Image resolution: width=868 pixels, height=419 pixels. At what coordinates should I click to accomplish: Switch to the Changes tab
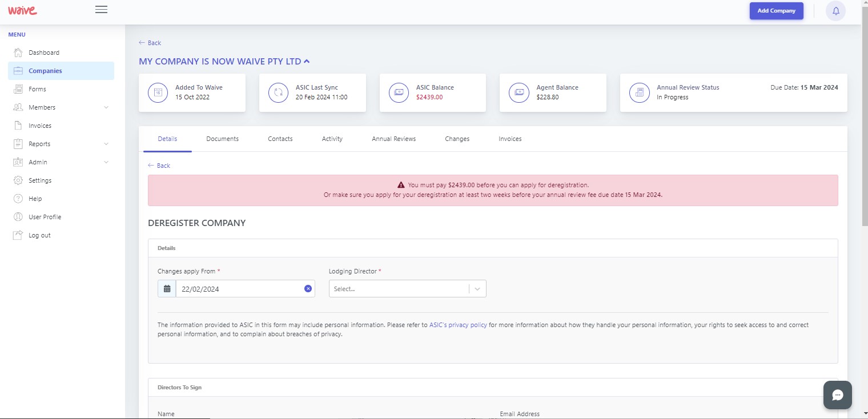tap(457, 139)
